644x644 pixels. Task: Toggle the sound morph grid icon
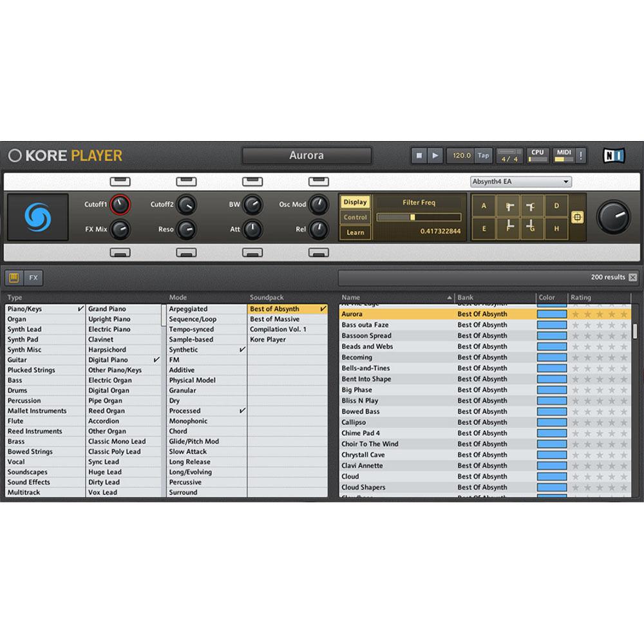pyautogui.click(x=577, y=218)
